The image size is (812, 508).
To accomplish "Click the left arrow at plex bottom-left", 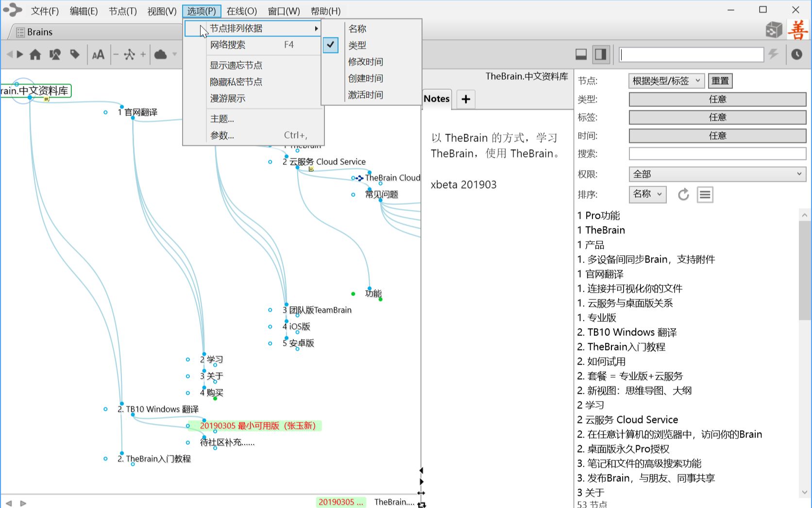I will tap(9, 503).
